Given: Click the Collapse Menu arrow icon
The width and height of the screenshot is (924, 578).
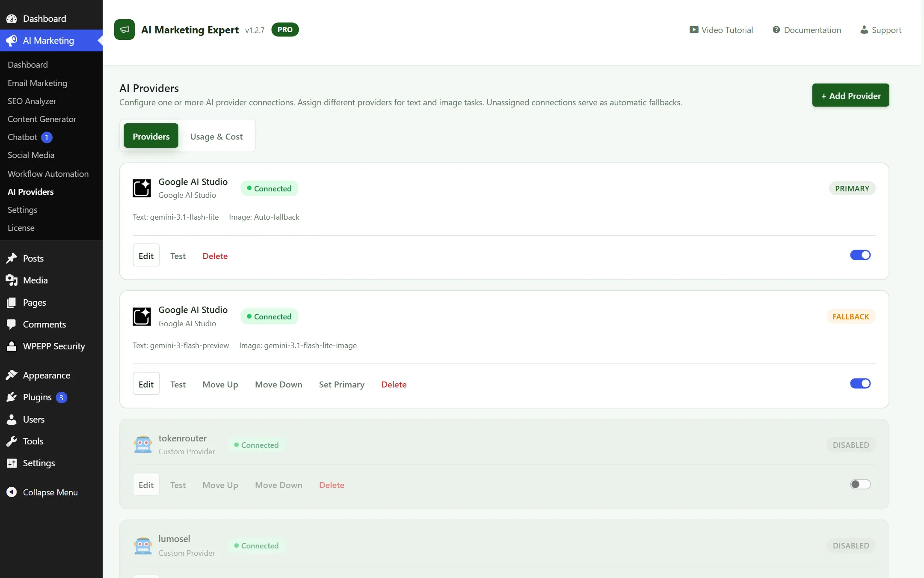Looking at the screenshot, I should (x=12, y=492).
